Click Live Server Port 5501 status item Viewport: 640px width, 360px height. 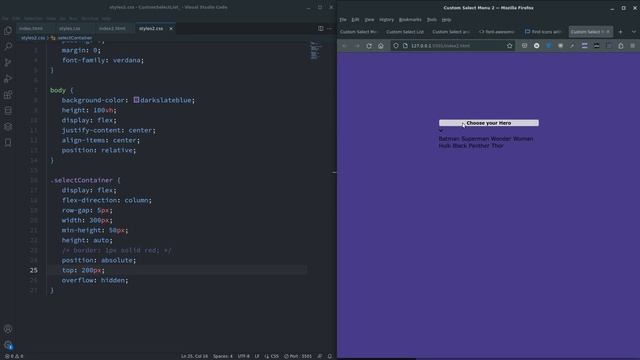[x=298, y=356]
